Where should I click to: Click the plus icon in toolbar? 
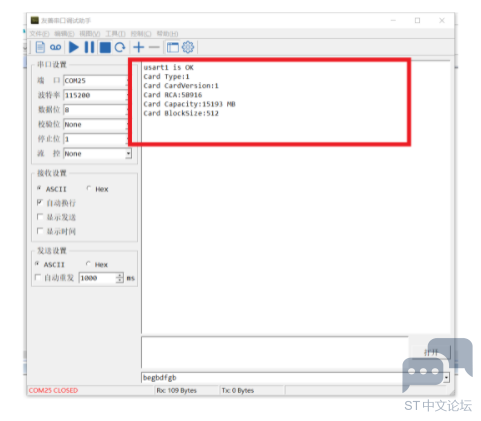[139, 47]
